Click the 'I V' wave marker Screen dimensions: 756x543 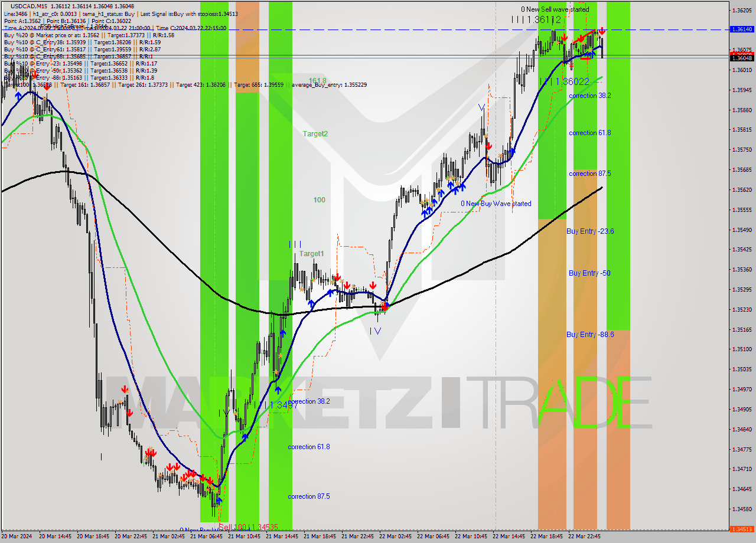pos(375,332)
